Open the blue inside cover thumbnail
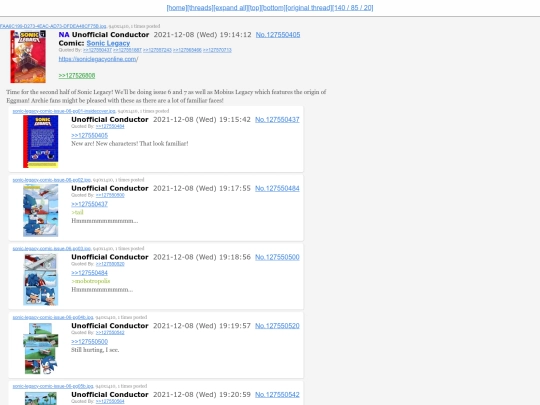 [41, 142]
